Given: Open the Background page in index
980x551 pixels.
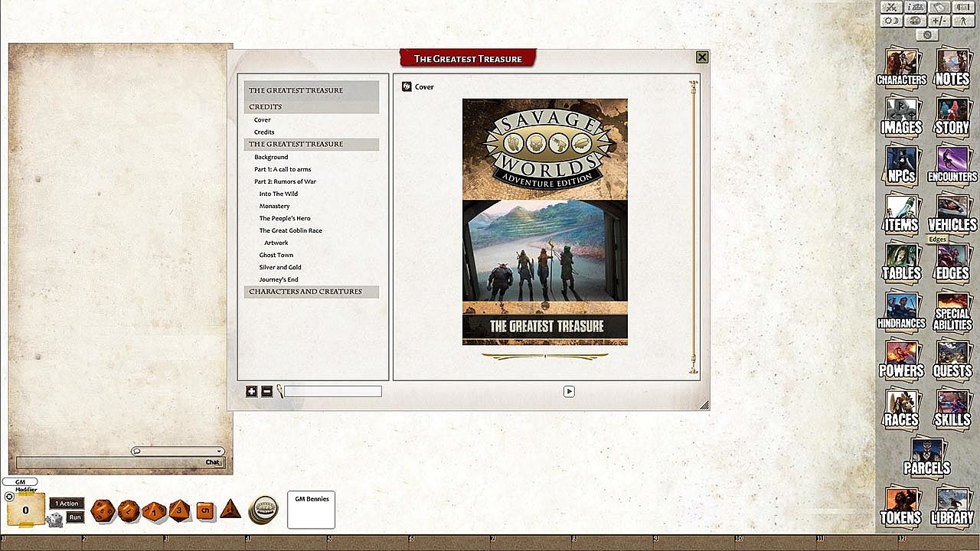Looking at the screenshot, I should tap(271, 157).
